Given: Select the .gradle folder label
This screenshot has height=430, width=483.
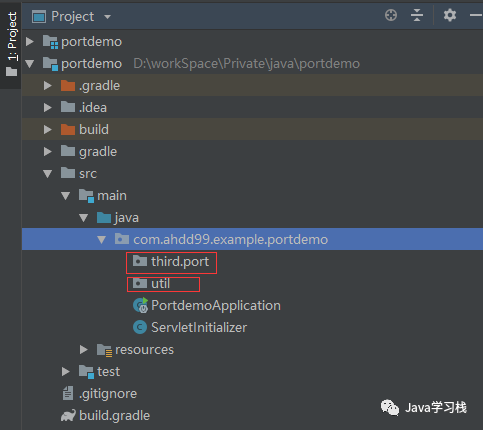Looking at the screenshot, I should (99, 86).
